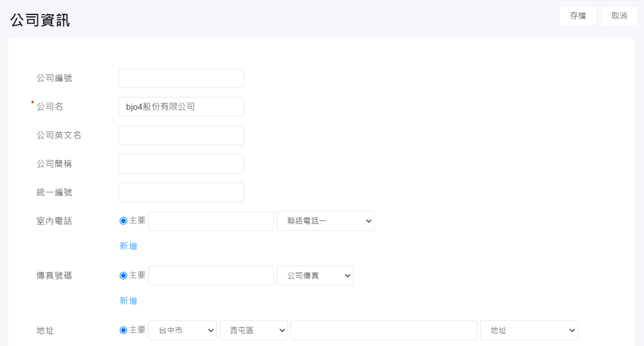Click the 公司名 field containing bjo4股份有限公司

coord(181,107)
